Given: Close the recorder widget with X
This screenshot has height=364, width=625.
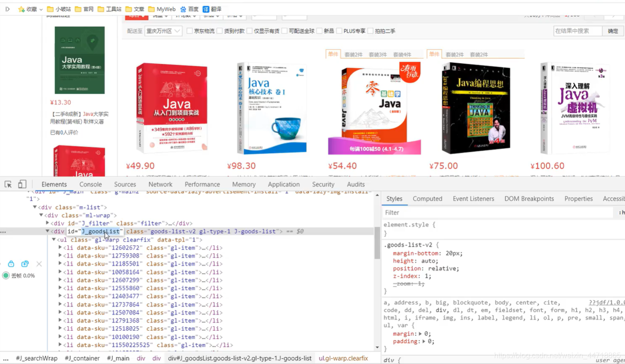Looking at the screenshot, I should click(39, 264).
